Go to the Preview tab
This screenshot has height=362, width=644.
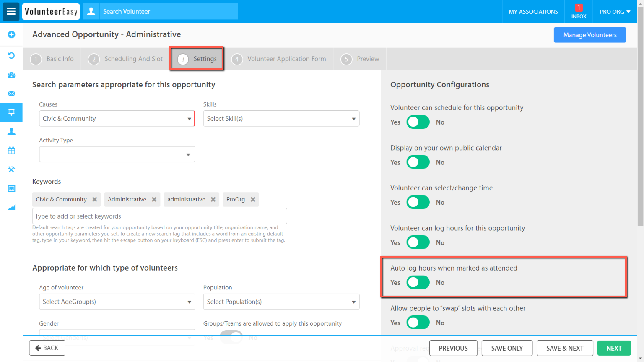(x=360, y=59)
